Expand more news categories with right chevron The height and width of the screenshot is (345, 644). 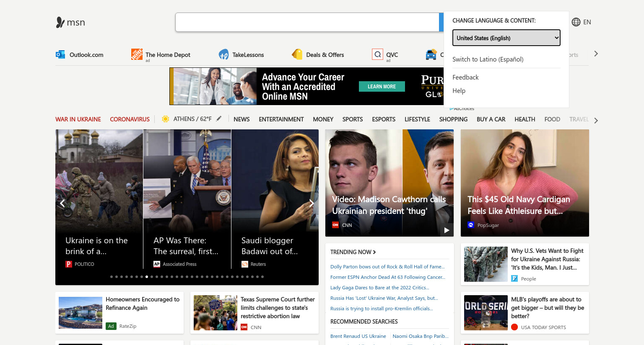pyautogui.click(x=596, y=121)
